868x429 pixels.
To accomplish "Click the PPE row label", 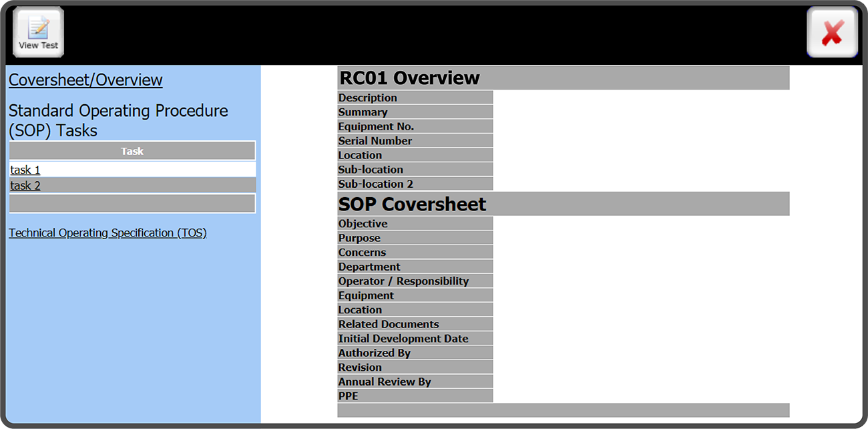I will (348, 396).
